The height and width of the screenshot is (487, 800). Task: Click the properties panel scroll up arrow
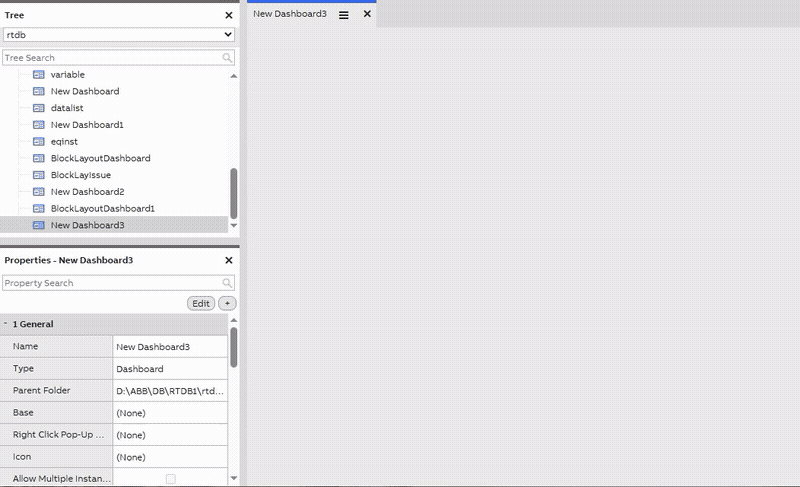pyautogui.click(x=234, y=320)
